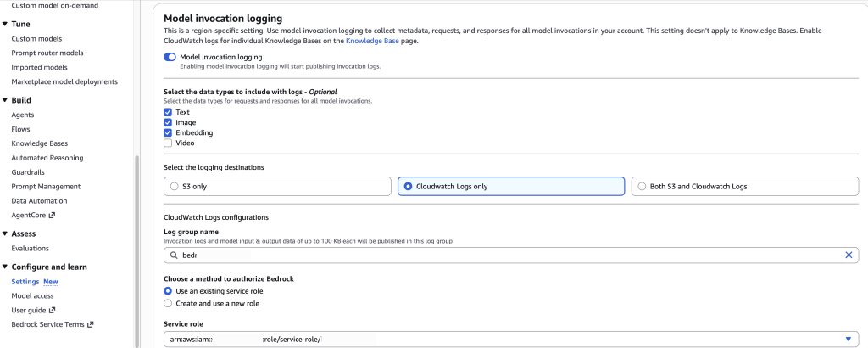Collapse the Build section in sidebar

tap(5, 100)
